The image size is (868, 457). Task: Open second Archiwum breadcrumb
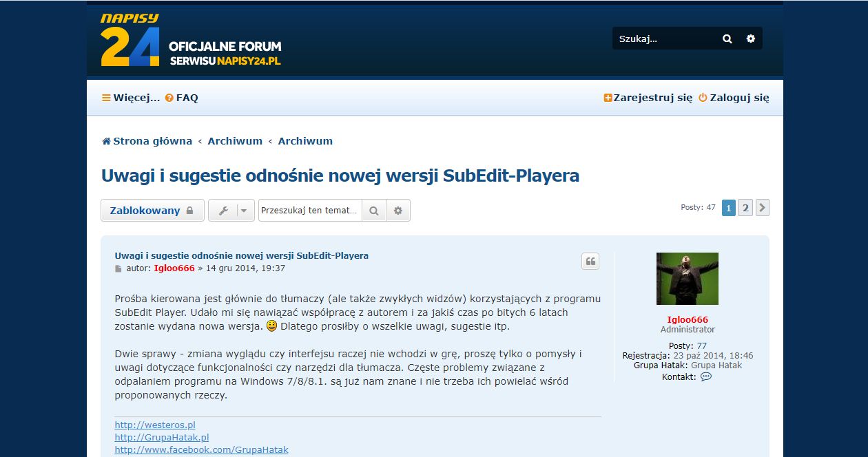click(x=305, y=141)
